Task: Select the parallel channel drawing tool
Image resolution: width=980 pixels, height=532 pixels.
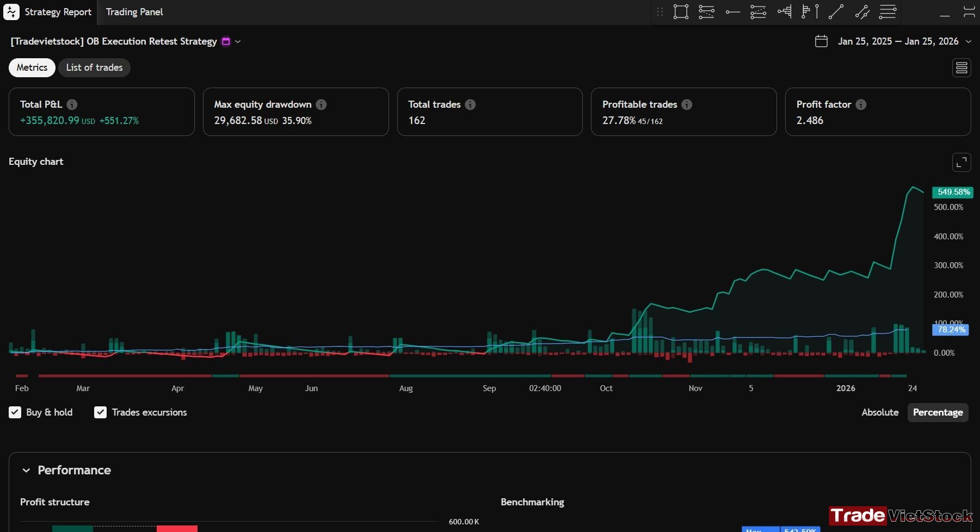Action: [862, 12]
